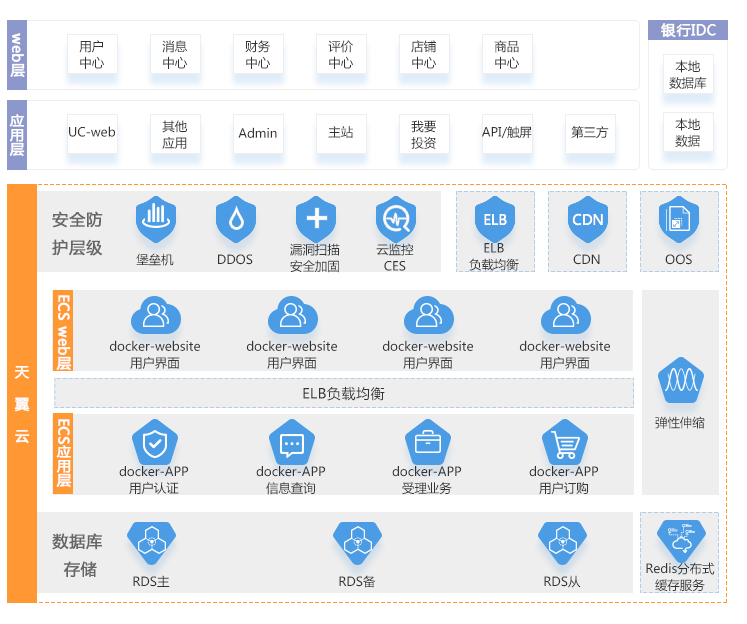
Task: Select the docker-APP 用户订购 cart icon
Action: tap(565, 443)
